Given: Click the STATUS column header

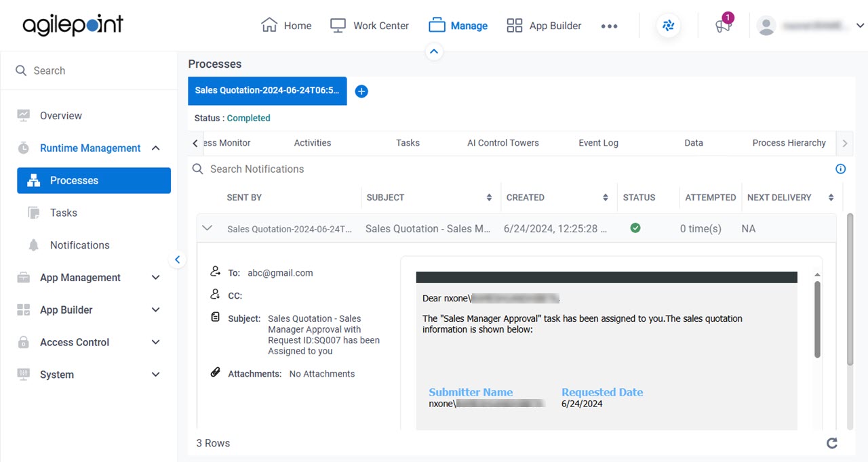Looking at the screenshot, I should coord(639,198).
